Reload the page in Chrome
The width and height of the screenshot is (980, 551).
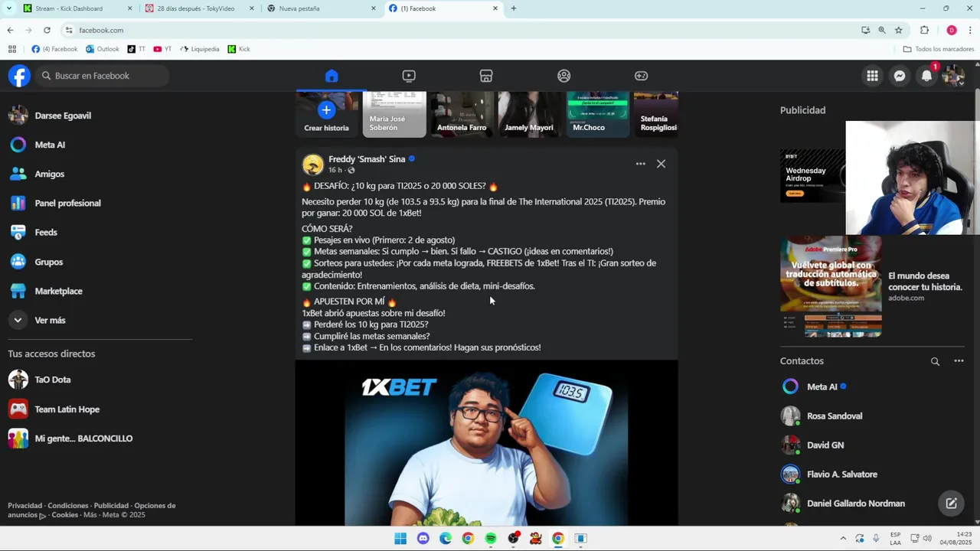click(47, 30)
